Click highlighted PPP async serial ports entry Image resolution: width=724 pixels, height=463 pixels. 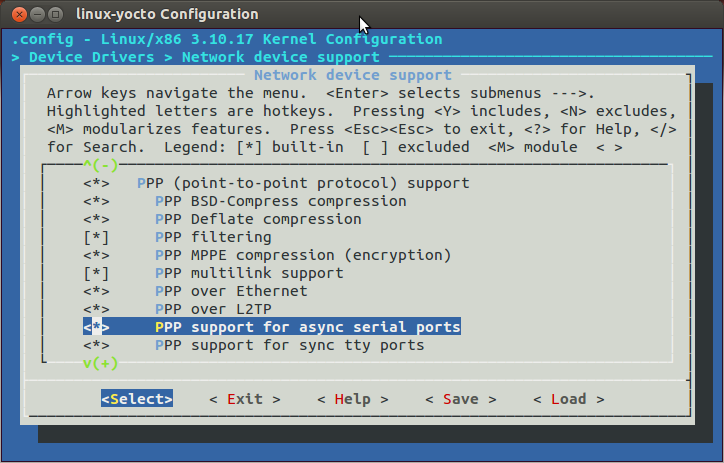(307, 327)
